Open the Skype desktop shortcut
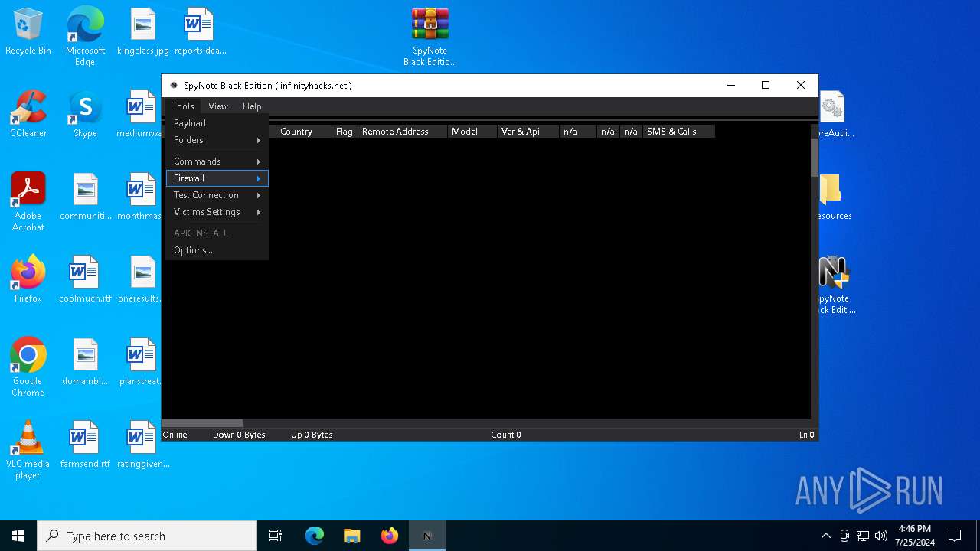980x551 pixels. pyautogui.click(x=85, y=114)
